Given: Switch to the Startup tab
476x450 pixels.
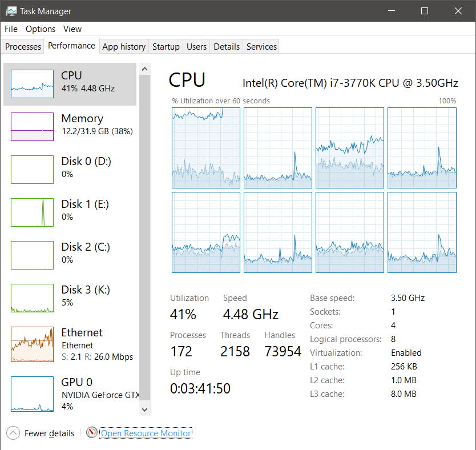Looking at the screenshot, I should (166, 47).
